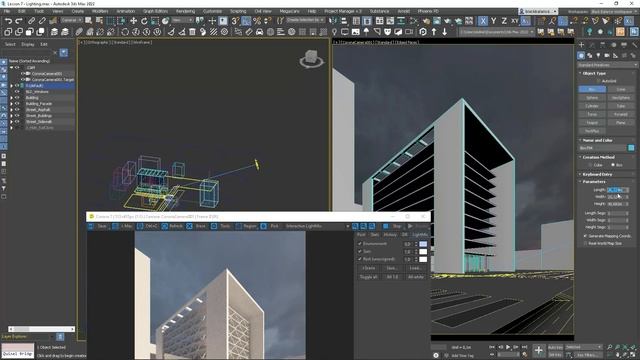Stop the Corona interactive render

393,226
